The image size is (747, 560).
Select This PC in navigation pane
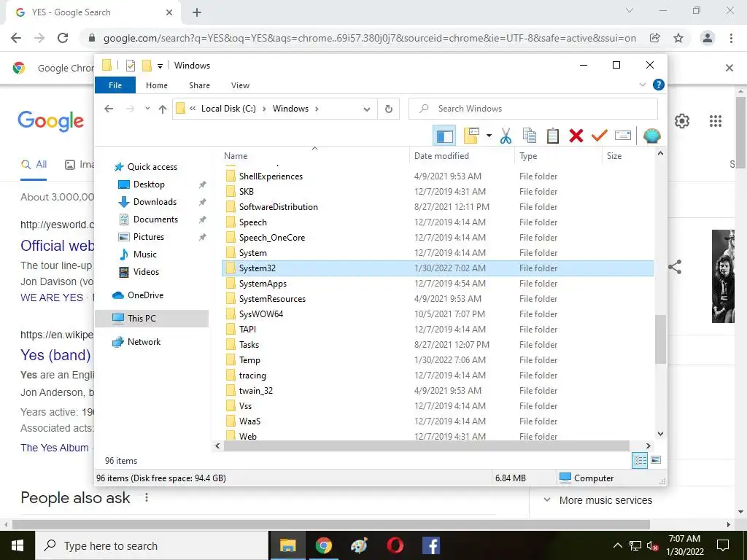coord(152,319)
